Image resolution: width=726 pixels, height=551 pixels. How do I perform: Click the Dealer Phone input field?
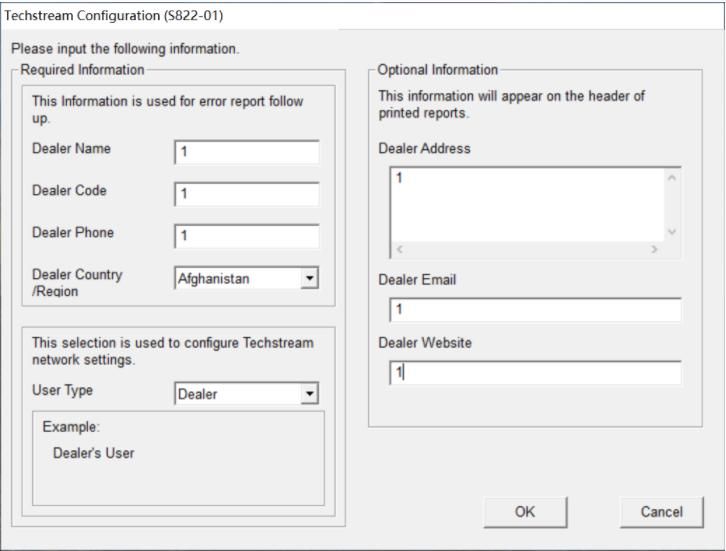(x=247, y=236)
